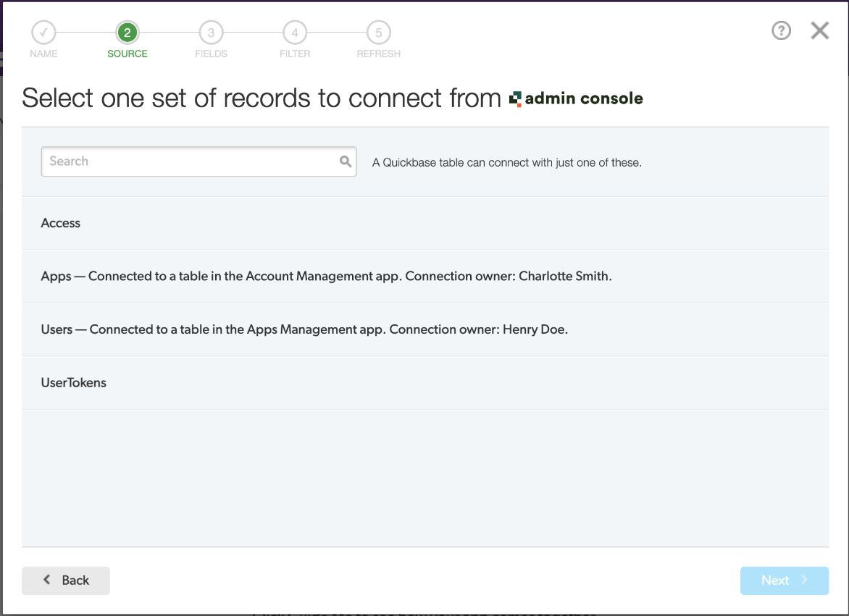Viewport: 849px width, 616px height.
Task: Select the UserTokens record set
Action: [x=425, y=383]
